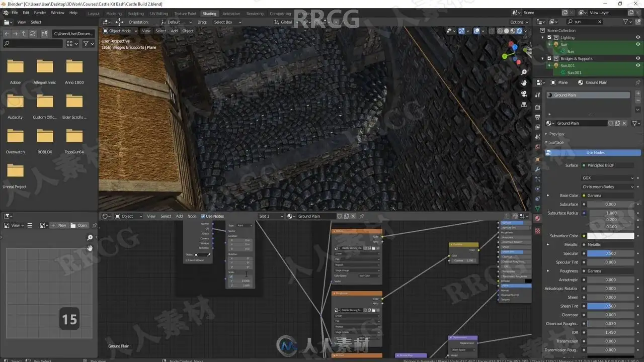644x362 pixels.
Task: Hide the Sun object in outliner
Action: (638, 44)
